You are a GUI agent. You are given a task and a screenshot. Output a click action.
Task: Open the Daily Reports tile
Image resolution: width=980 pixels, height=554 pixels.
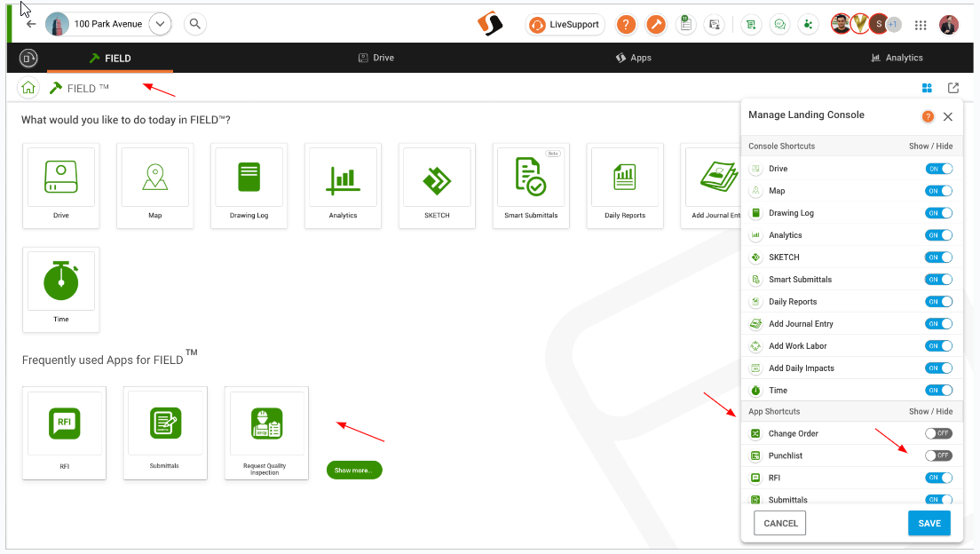pyautogui.click(x=625, y=186)
